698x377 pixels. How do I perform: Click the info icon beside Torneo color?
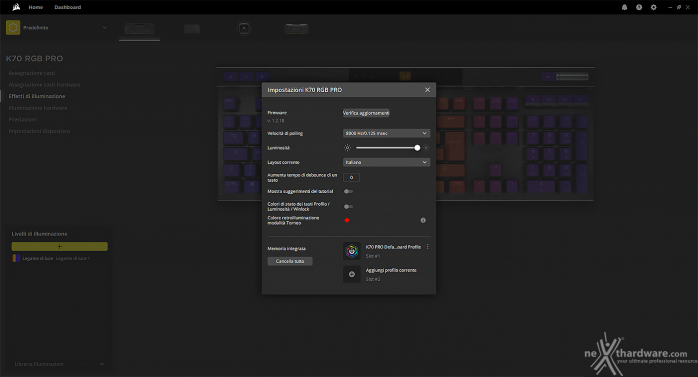(x=423, y=220)
